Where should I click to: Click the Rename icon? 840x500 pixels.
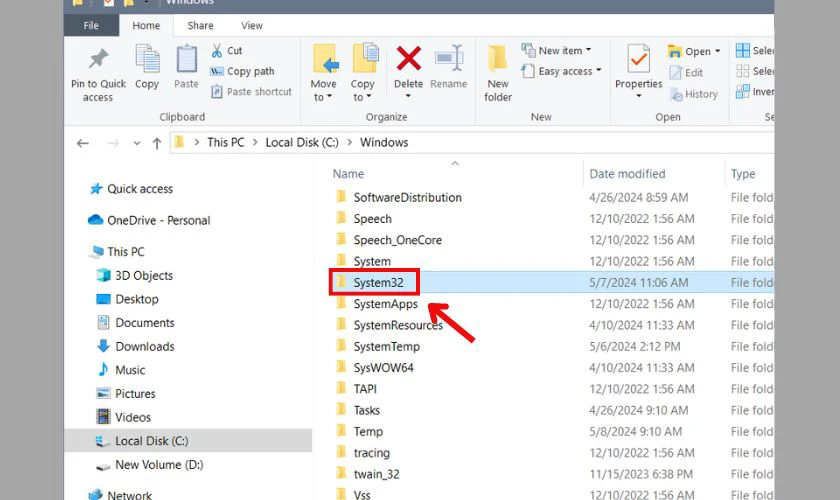pyautogui.click(x=449, y=58)
